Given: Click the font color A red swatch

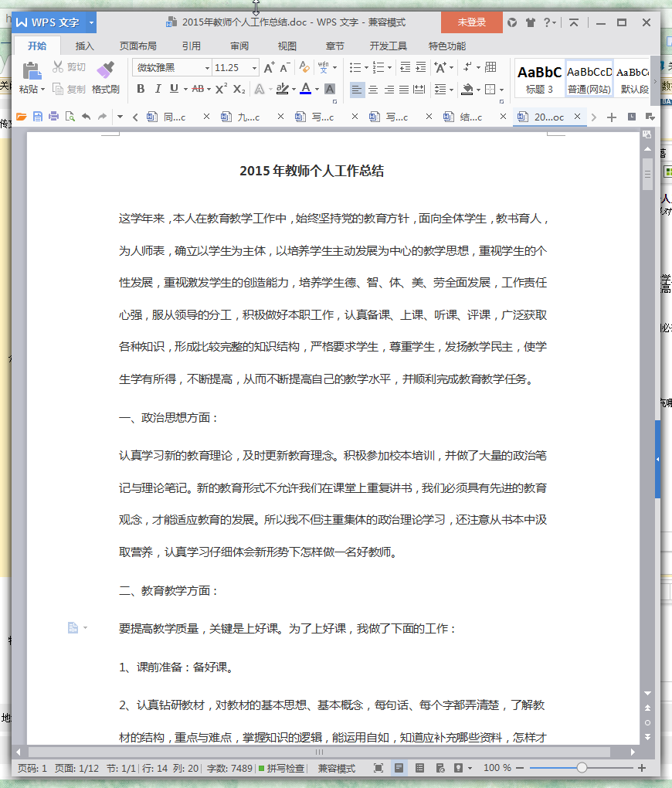Looking at the screenshot, I should click(306, 89).
